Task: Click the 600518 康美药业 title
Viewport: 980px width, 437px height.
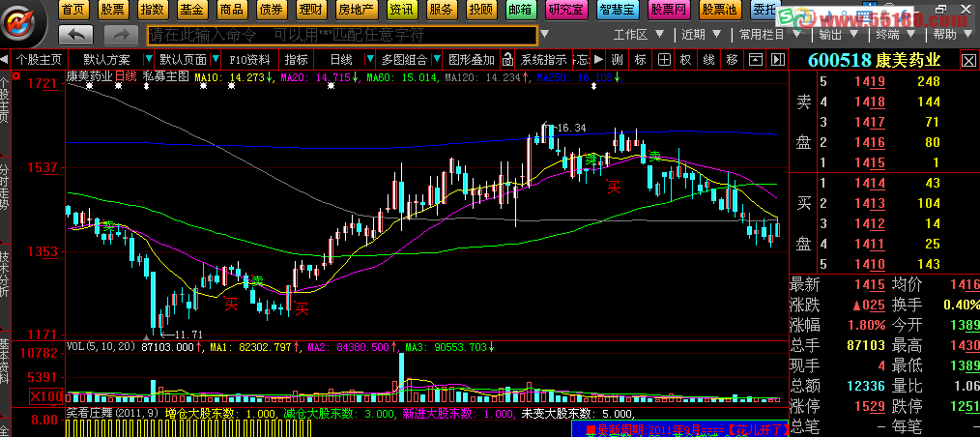Action: pos(875,61)
